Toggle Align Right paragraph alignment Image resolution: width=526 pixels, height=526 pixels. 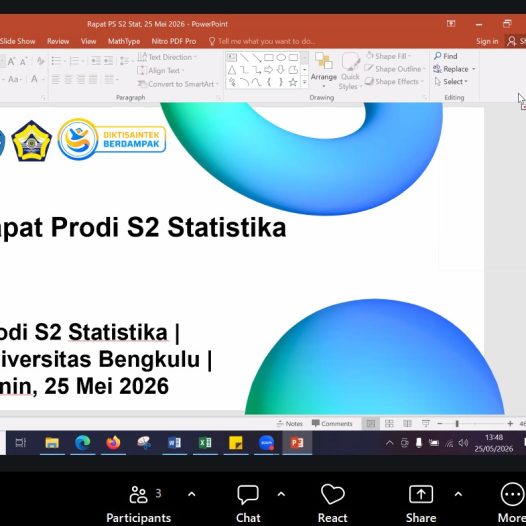[81, 80]
